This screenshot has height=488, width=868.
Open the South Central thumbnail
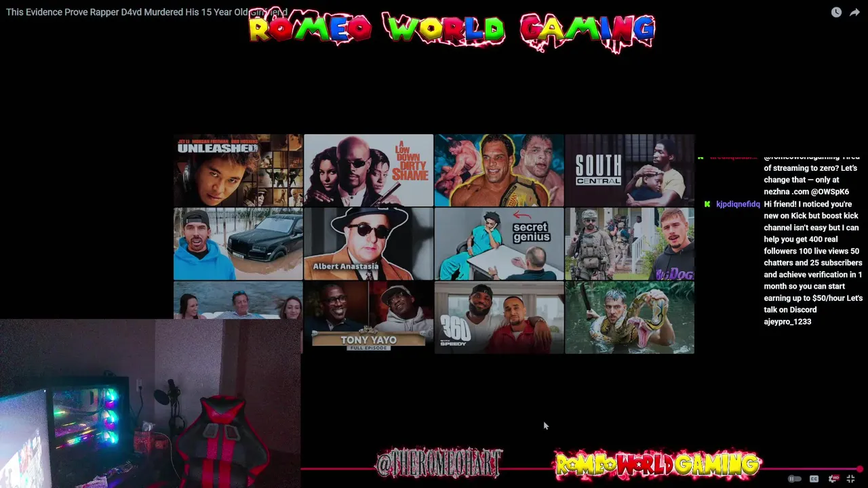[629, 170]
